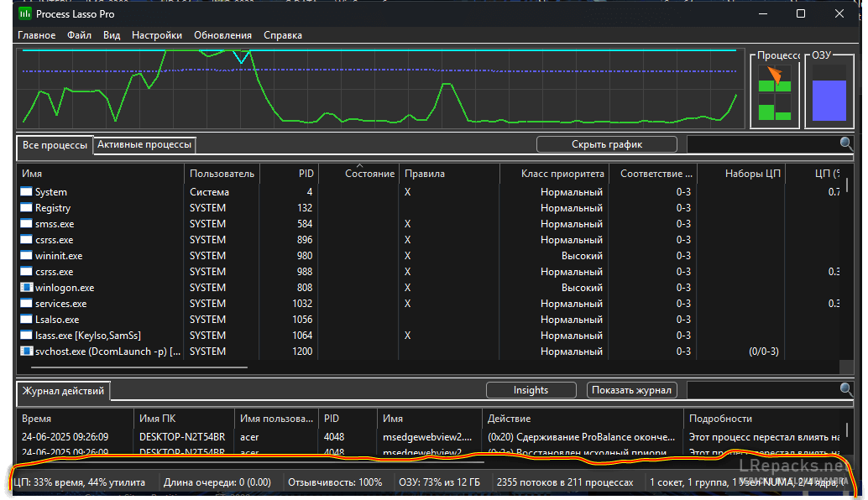
Task: Open the Вид menu
Action: tap(112, 35)
